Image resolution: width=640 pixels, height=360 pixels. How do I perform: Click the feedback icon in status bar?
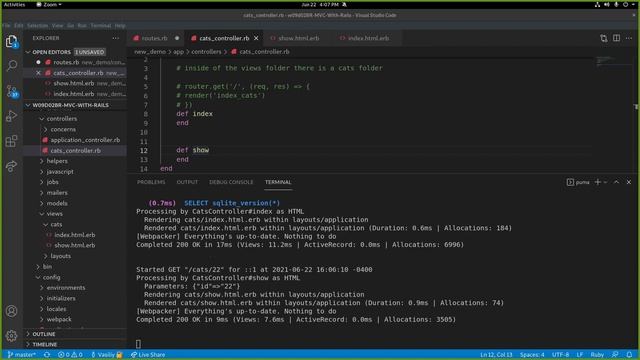pos(615,355)
